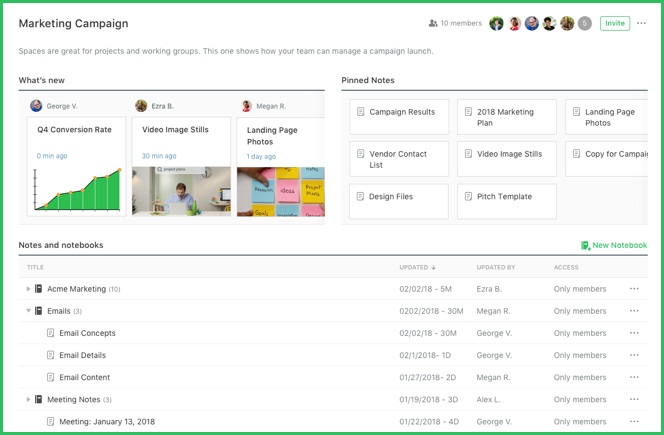Collapse the Emails notebook
This screenshot has height=435, width=664.
[x=28, y=311]
